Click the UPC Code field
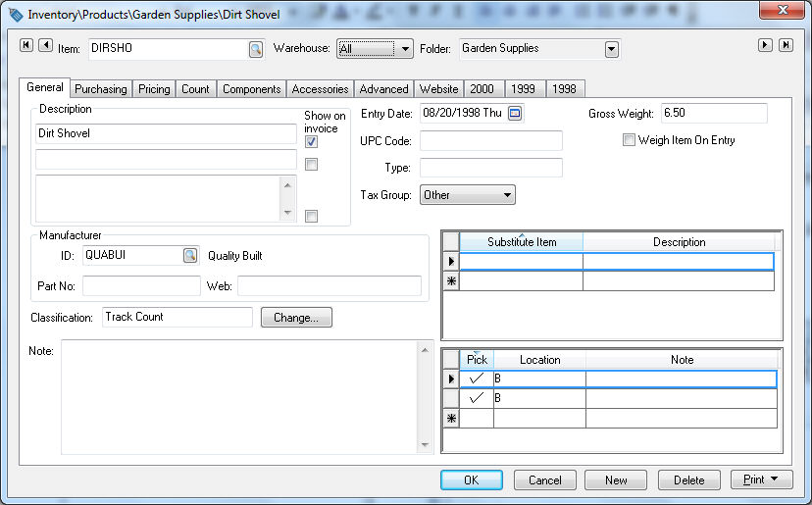 [x=491, y=140]
